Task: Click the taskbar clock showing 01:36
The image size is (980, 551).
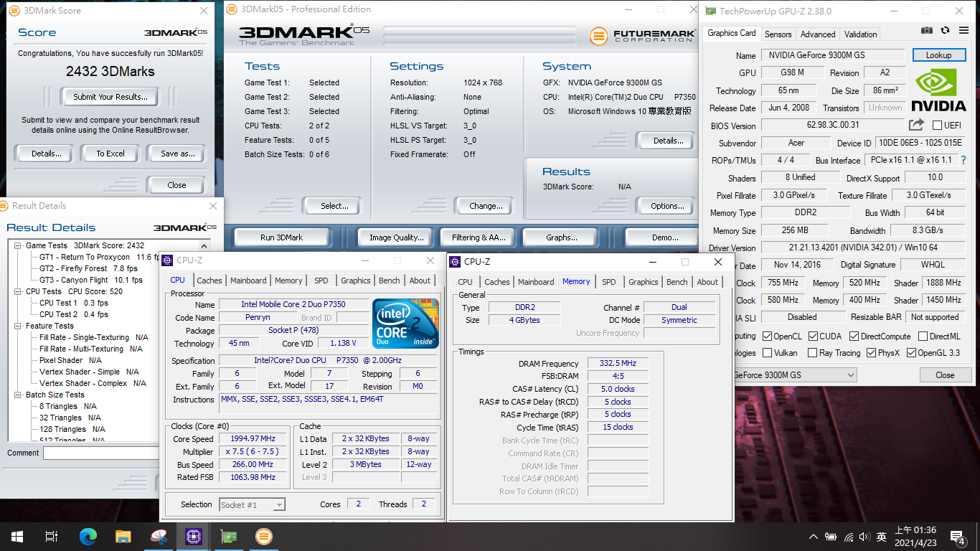Action: click(915, 537)
